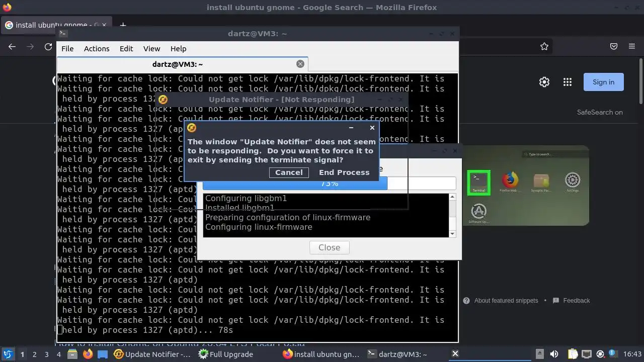
Task: Open Google quick settings gear
Action: (544, 82)
